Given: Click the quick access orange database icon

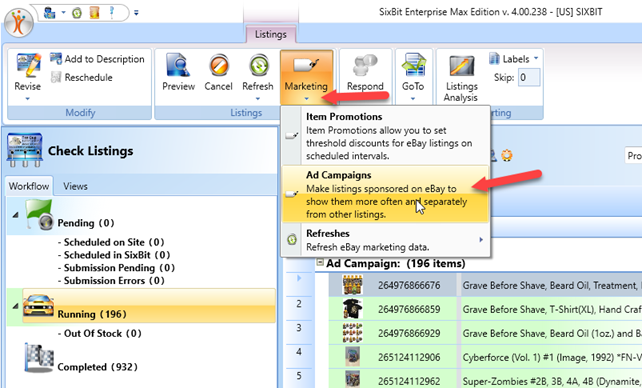Looking at the screenshot, I should coord(95,13).
